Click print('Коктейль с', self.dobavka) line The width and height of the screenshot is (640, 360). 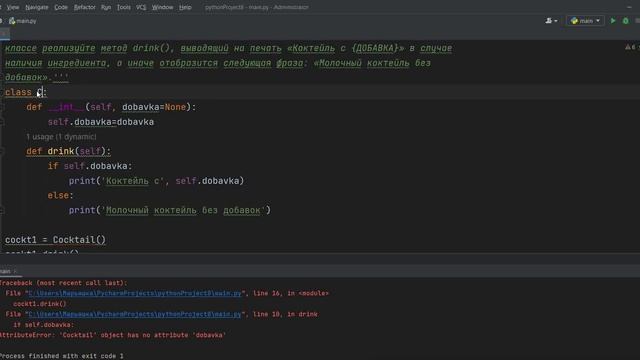[156, 181]
